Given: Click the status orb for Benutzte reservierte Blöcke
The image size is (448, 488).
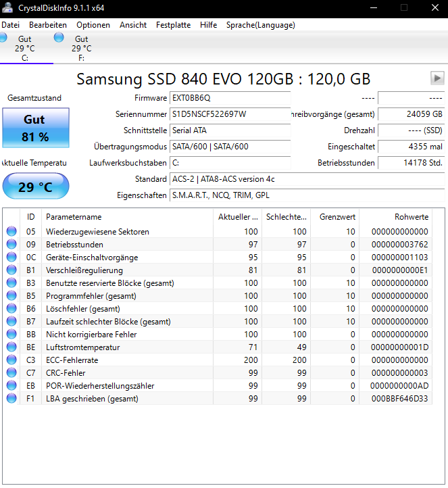Looking at the screenshot, I should [x=11, y=283].
